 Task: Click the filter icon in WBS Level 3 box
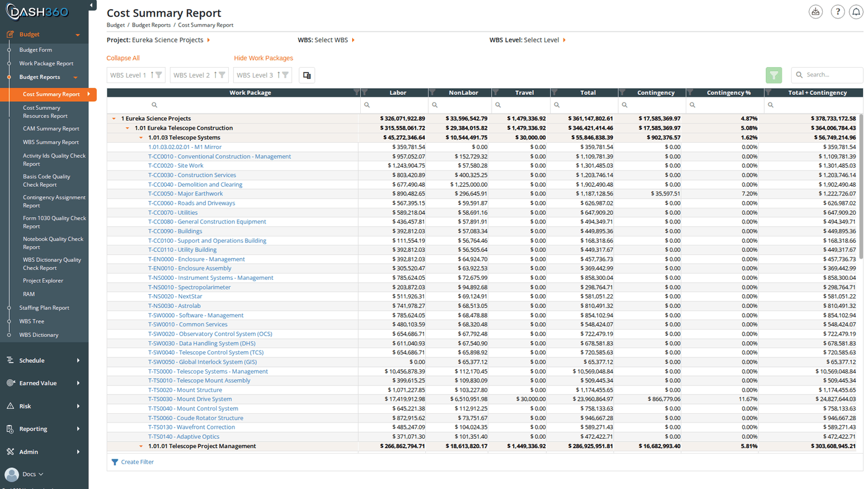285,75
